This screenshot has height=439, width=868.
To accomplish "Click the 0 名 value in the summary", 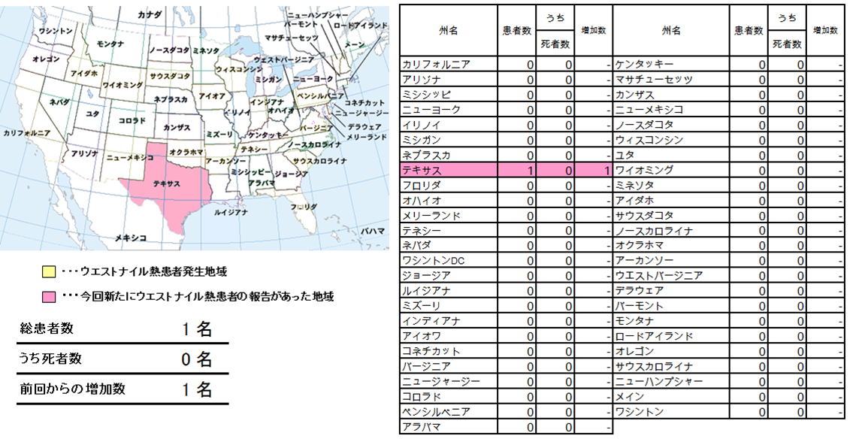I will (x=197, y=360).
